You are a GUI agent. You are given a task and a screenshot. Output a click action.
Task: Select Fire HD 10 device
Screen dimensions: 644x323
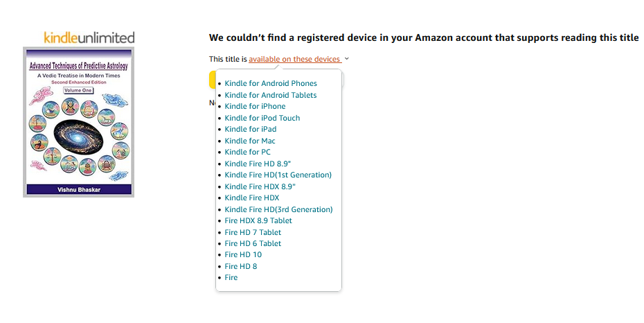[x=243, y=254]
